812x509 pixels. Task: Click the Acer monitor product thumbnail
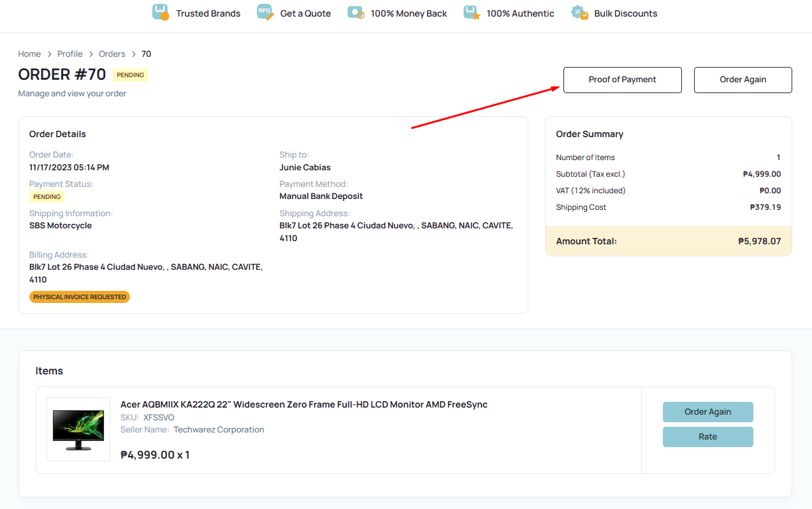(x=78, y=429)
